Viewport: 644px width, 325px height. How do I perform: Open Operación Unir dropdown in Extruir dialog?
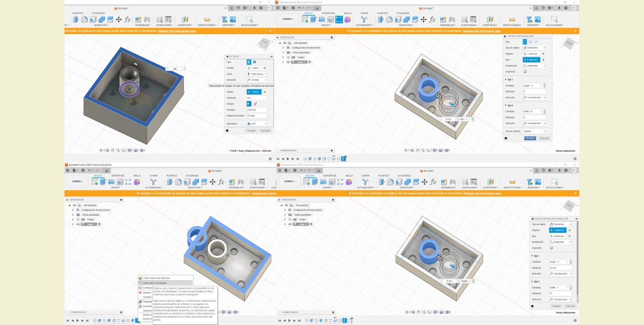point(257,124)
